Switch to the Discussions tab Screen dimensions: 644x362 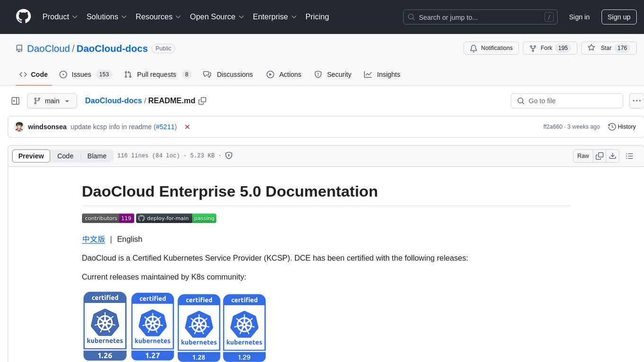pos(228,74)
